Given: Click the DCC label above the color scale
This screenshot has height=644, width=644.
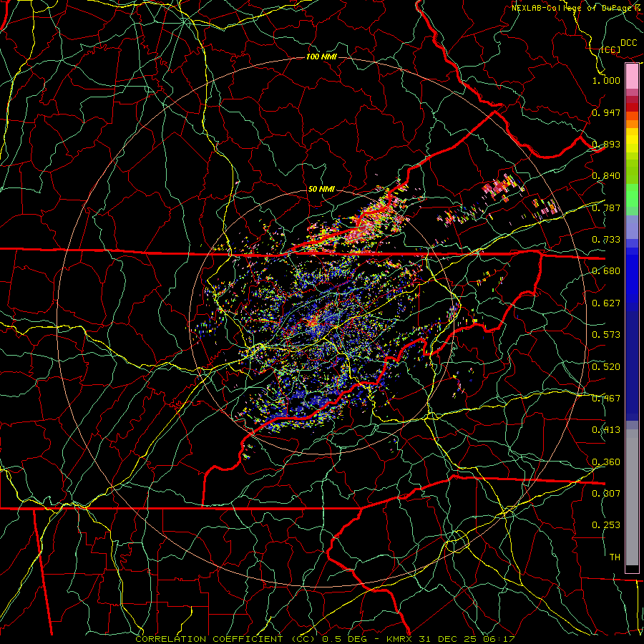Looking at the screenshot, I should pyautogui.click(x=628, y=43).
